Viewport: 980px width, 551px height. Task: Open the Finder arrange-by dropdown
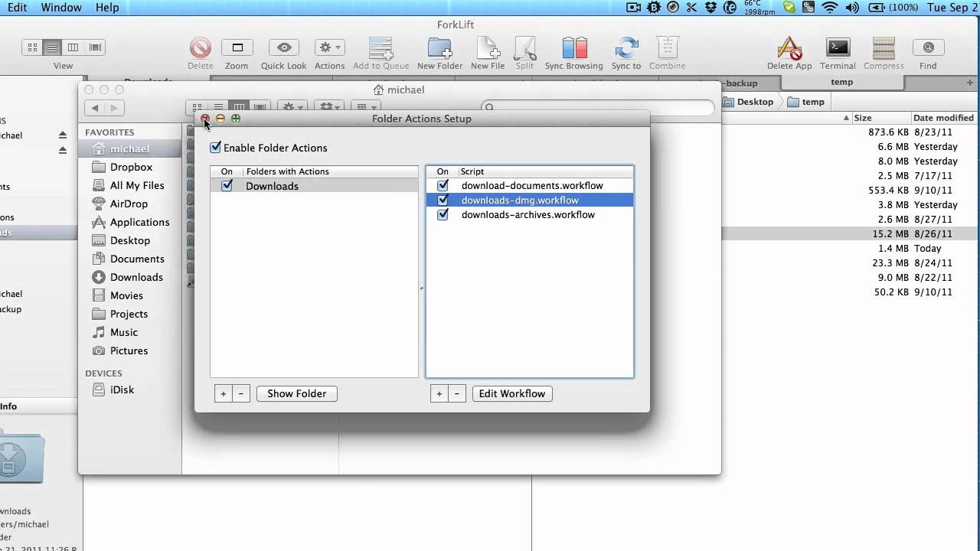point(366,108)
